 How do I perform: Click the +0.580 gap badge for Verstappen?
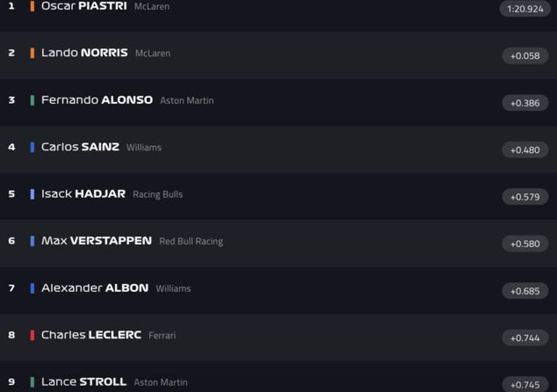(x=525, y=243)
